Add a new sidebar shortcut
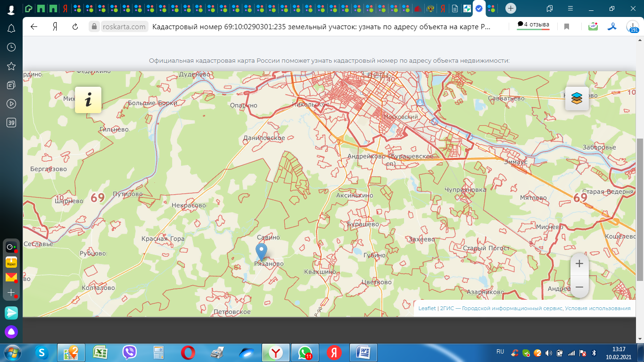Image resolution: width=644 pixels, height=362 pixels. coord(11,293)
